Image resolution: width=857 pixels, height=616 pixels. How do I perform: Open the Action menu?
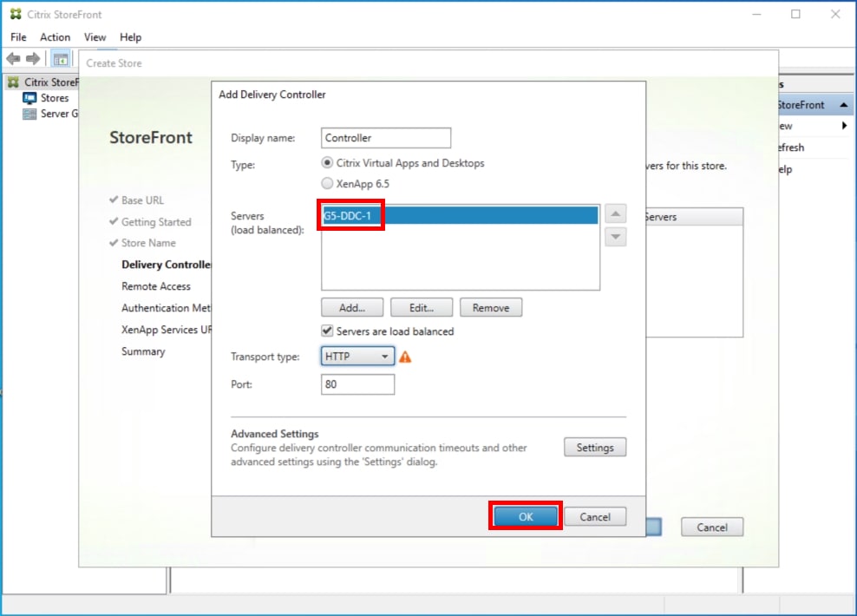pyautogui.click(x=55, y=37)
